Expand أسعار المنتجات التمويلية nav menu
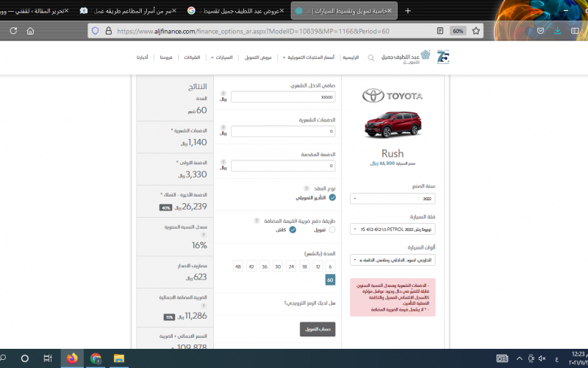This screenshot has width=588, height=368. 308,57
